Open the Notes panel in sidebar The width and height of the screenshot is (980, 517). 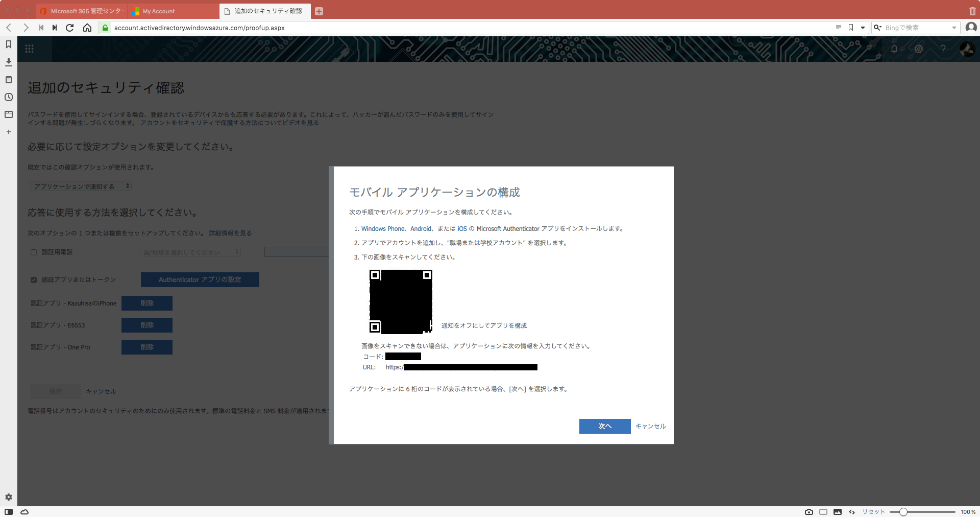[9, 80]
